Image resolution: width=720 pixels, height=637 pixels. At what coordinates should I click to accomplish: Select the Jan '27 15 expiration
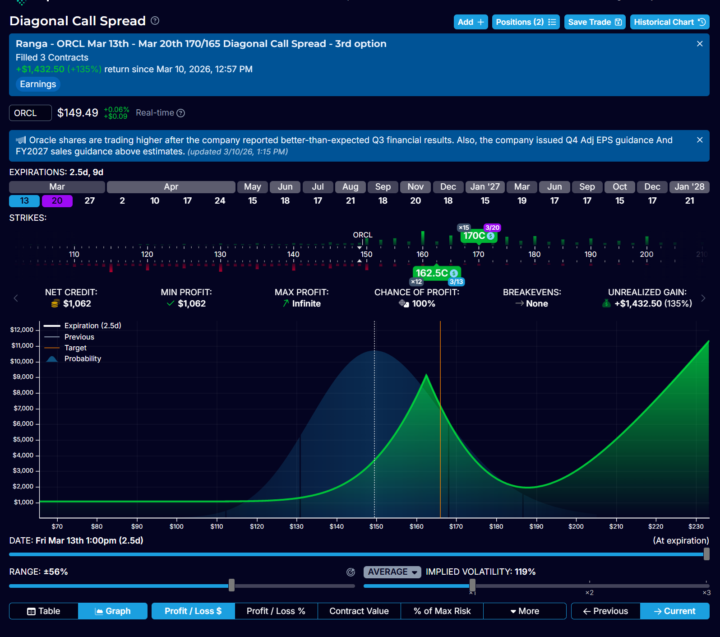(x=485, y=201)
